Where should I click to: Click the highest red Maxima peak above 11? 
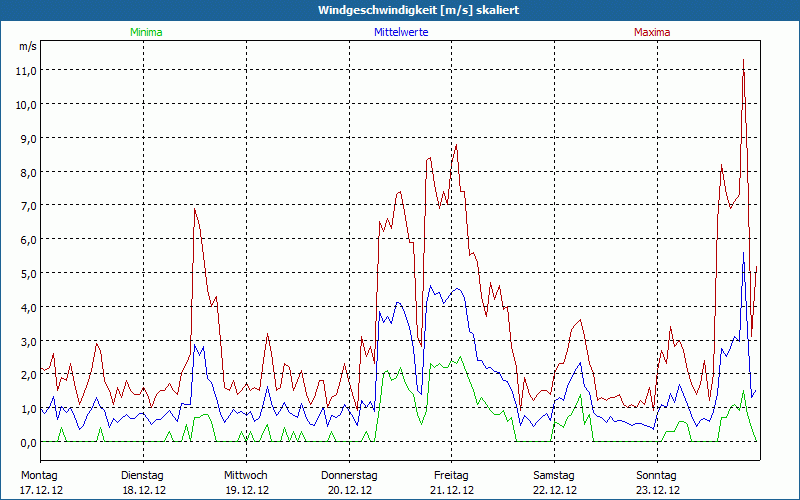point(743,61)
